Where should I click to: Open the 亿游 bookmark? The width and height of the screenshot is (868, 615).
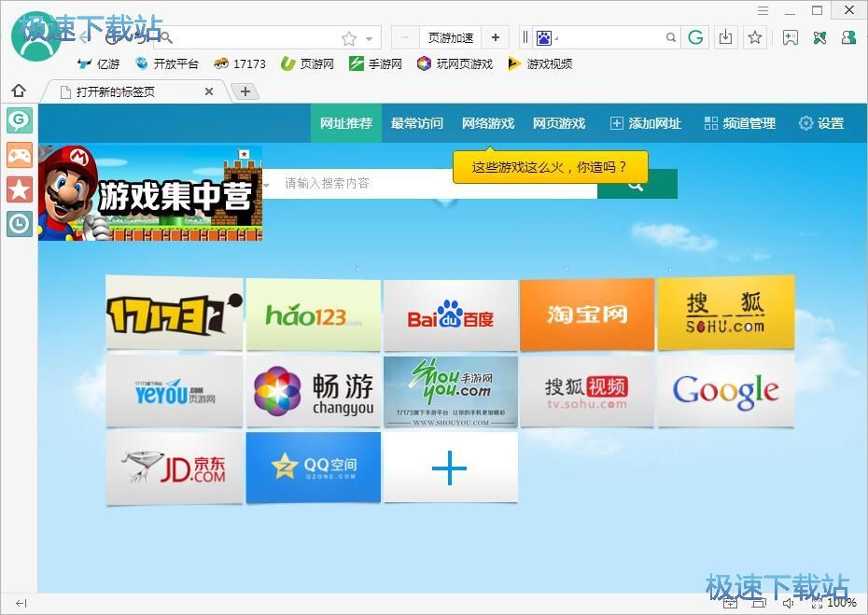coord(99,64)
